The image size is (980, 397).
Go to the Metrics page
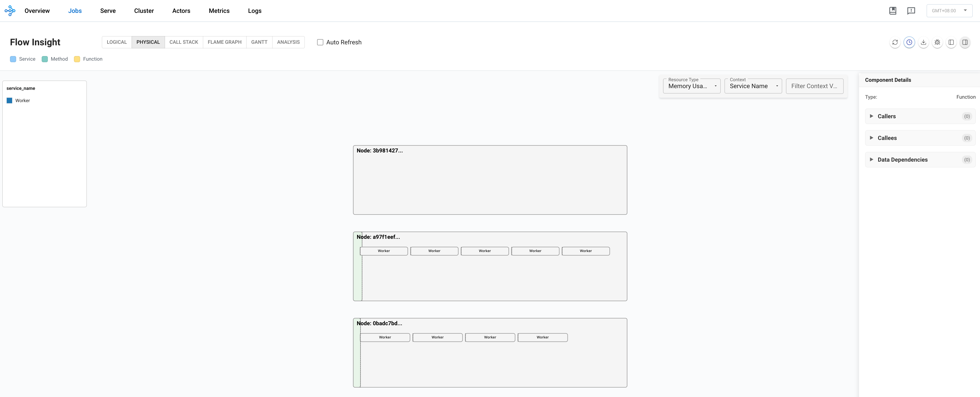pos(219,11)
